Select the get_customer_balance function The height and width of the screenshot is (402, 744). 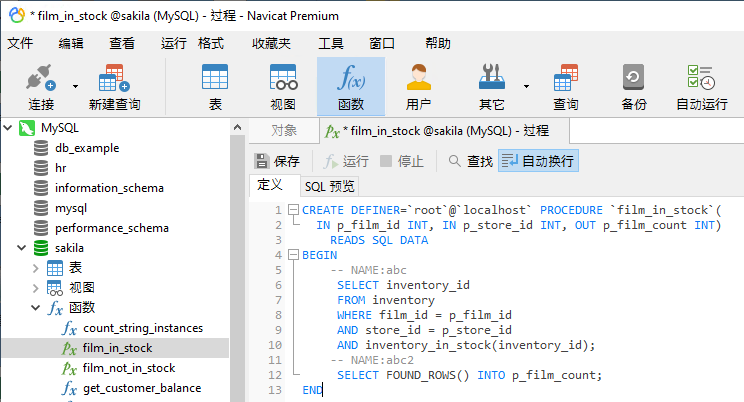142,388
